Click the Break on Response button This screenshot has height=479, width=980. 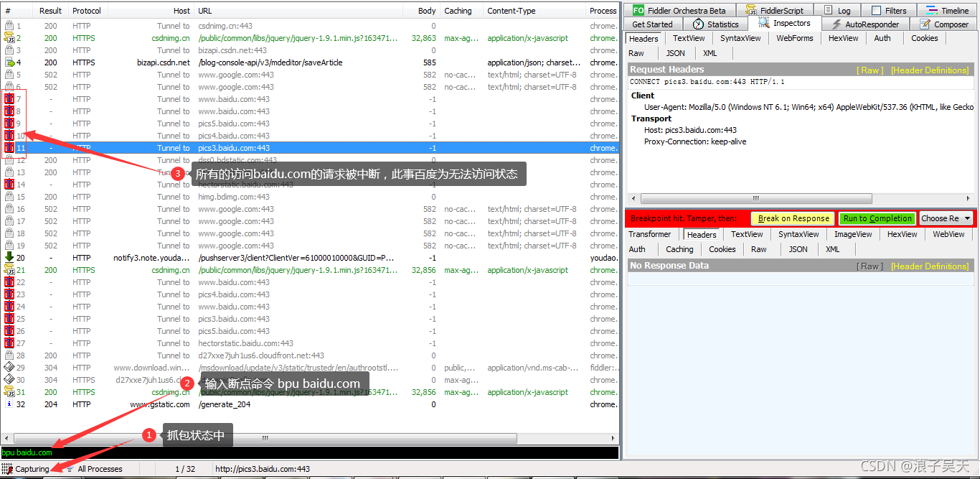tap(793, 218)
